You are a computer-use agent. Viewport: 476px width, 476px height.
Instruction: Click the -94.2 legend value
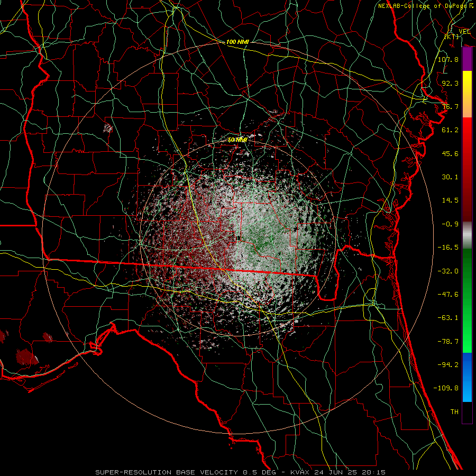coord(448,365)
